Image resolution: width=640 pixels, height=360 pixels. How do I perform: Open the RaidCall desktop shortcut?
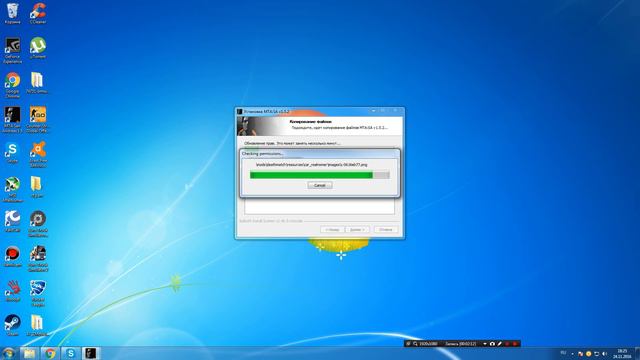12,222
